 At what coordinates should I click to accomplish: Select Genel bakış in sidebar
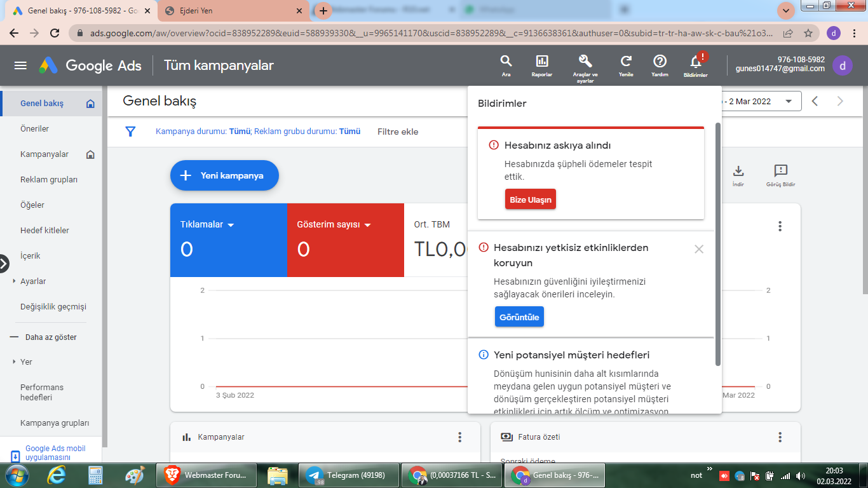point(51,103)
